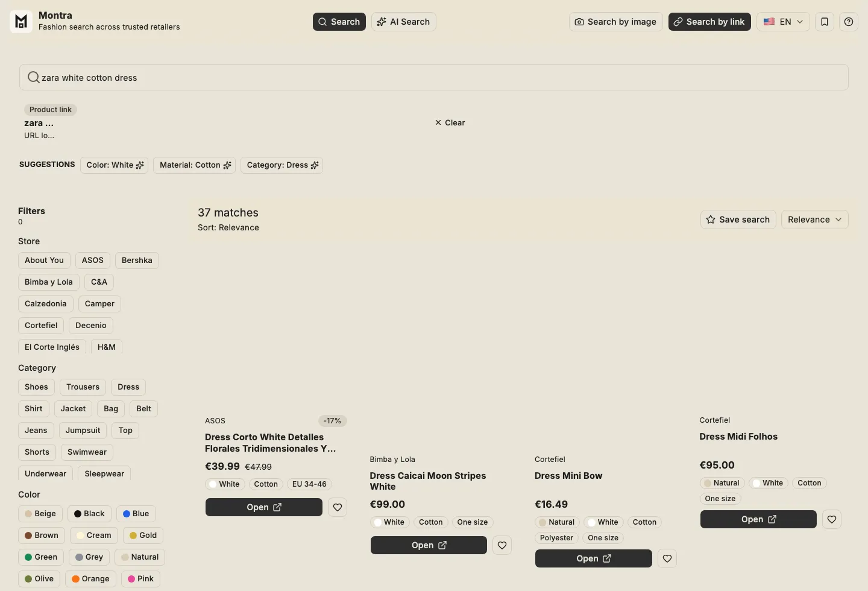Select the Black color filter
The height and width of the screenshot is (591, 868).
(89, 514)
